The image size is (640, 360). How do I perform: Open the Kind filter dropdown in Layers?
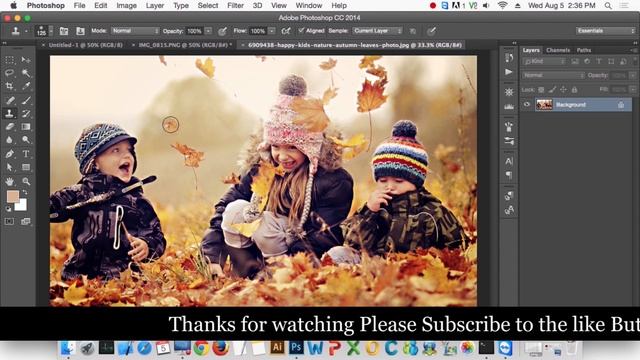coord(545,62)
